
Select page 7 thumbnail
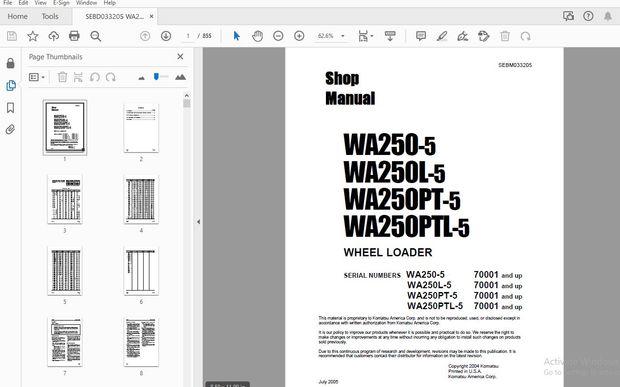point(65,342)
